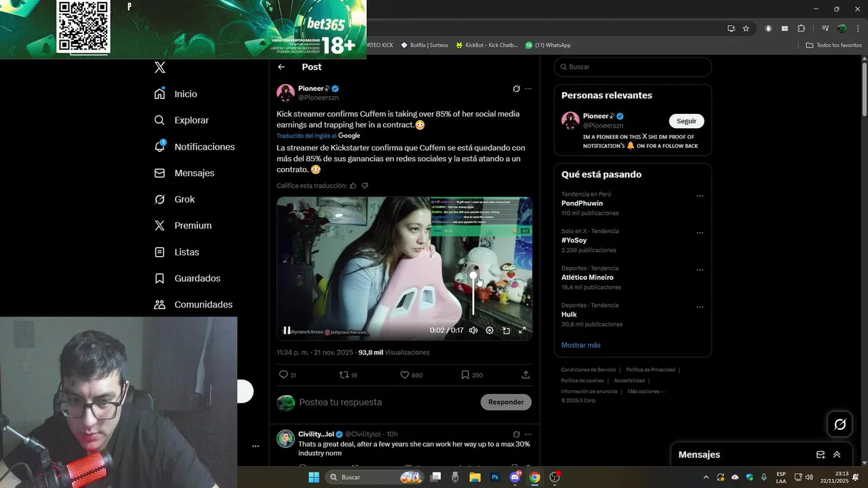Click the 93,8 mil Visualizaciones text

[394, 352]
